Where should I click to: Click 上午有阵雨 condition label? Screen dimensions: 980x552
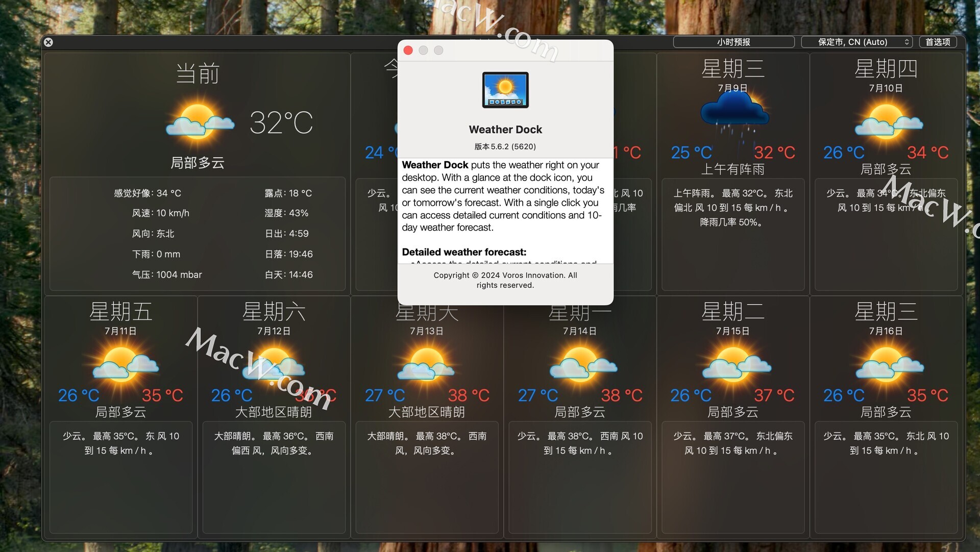pyautogui.click(x=733, y=169)
